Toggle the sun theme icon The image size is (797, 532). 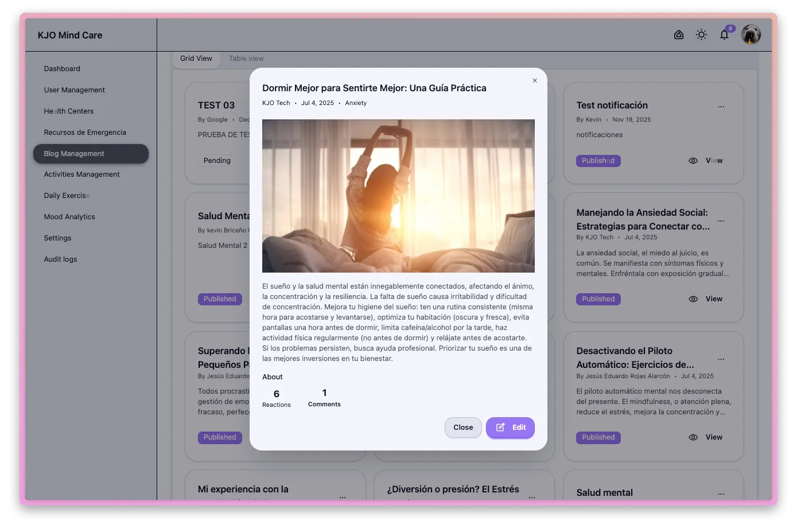coord(701,35)
